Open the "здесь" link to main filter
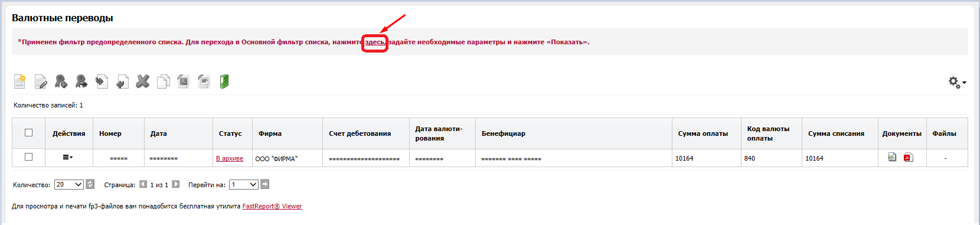This screenshot has height=225, width=980. [374, 42]
